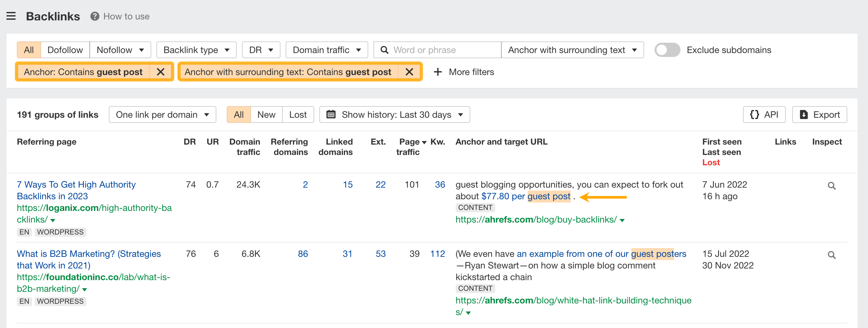Open Anchor with surrounding text dropdown
868x328 pixels.
pos(573,50)
